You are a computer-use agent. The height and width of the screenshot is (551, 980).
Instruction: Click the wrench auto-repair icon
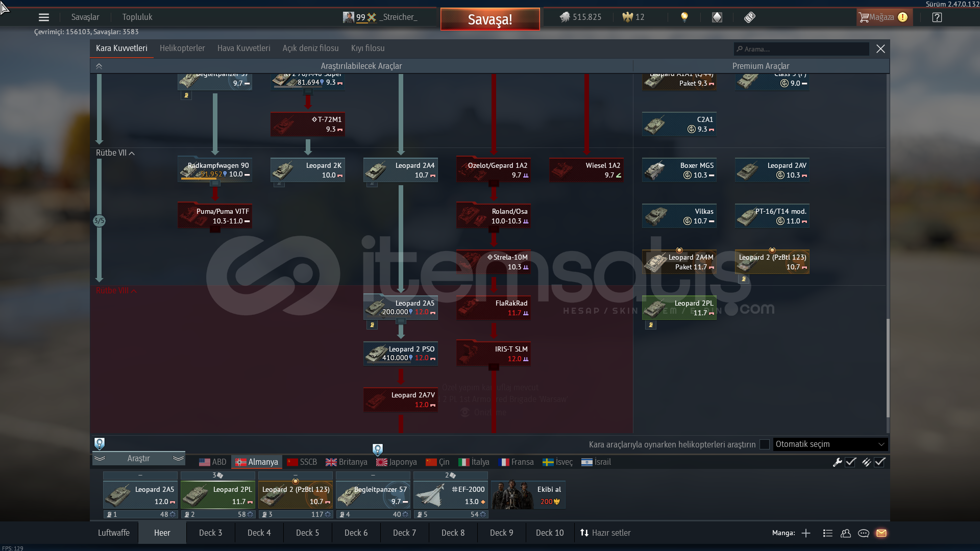pos(837,462)
